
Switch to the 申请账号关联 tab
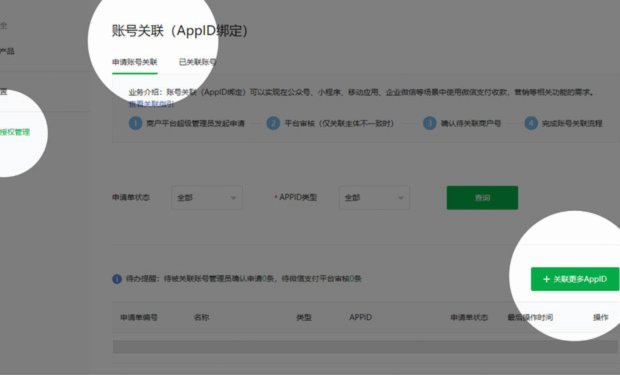134,62
